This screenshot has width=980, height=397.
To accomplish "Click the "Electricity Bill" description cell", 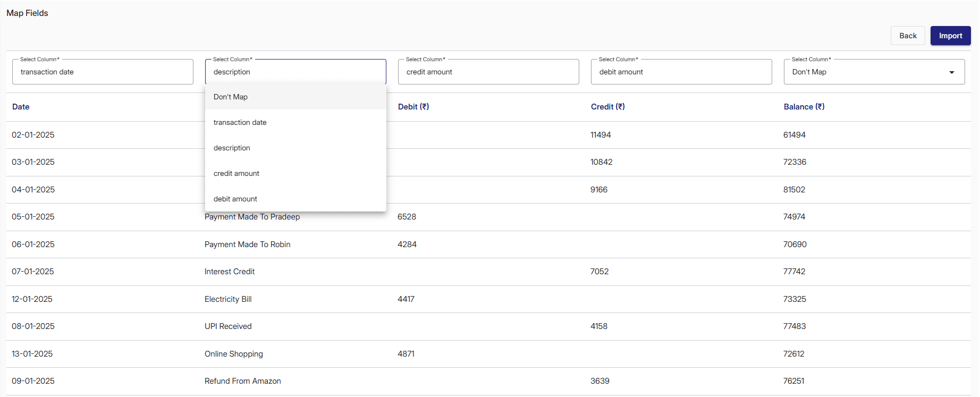I will click(228, 299).
